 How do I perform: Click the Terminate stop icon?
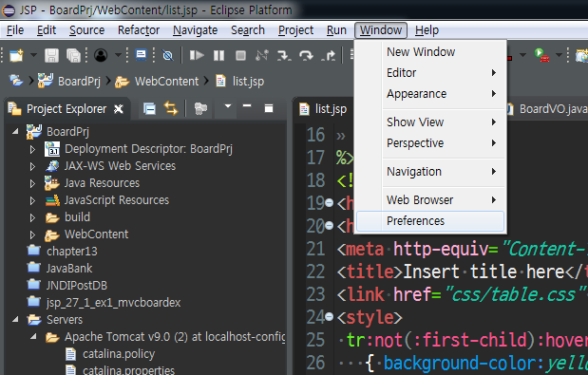tap(240, 55)
